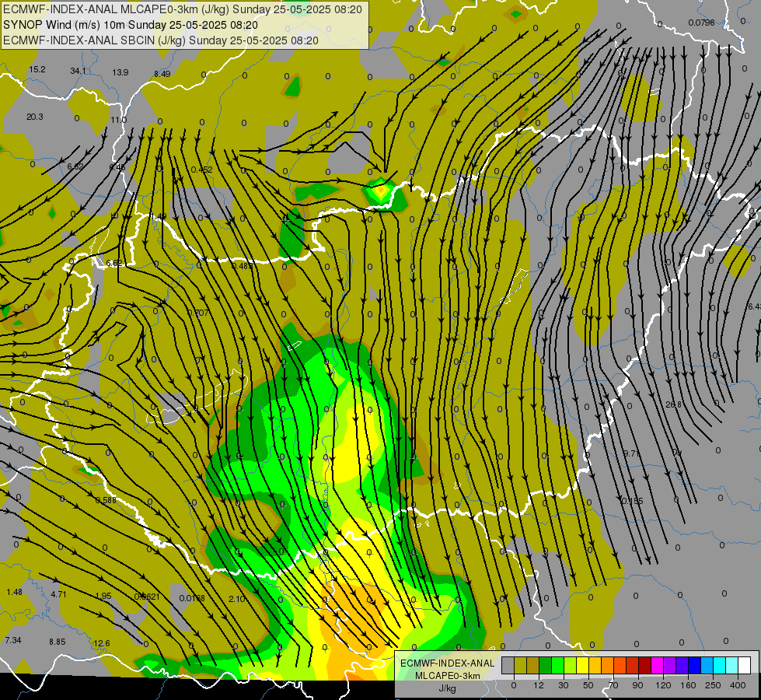Click the 15.2 value on the map
The height and width of the screenshot is (700, 761).
click(x=37, y=69)
